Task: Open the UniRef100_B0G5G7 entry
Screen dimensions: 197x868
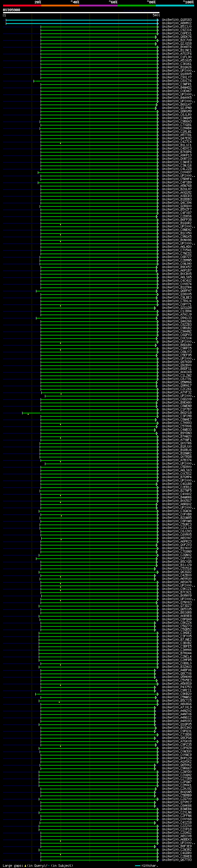Action: click(x=177, y=501)
